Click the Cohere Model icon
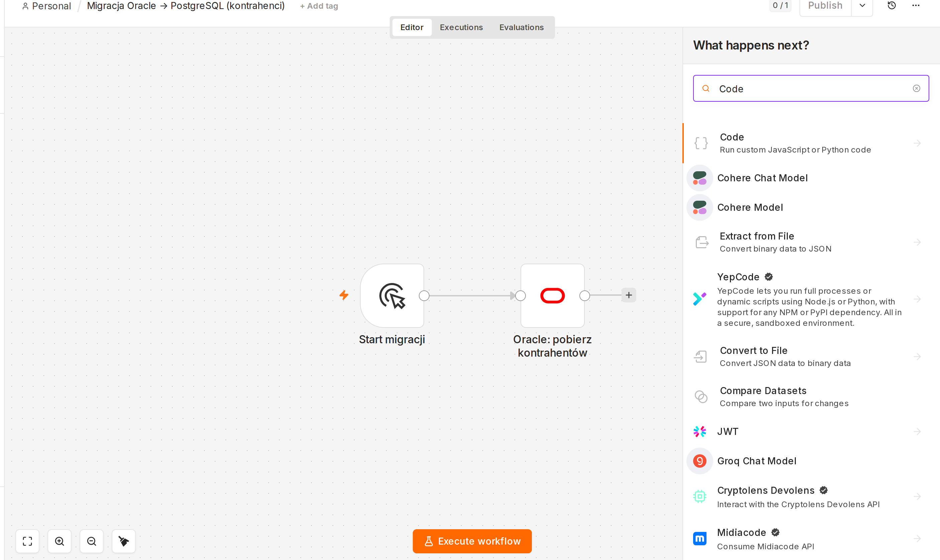 tap(699, 207)
